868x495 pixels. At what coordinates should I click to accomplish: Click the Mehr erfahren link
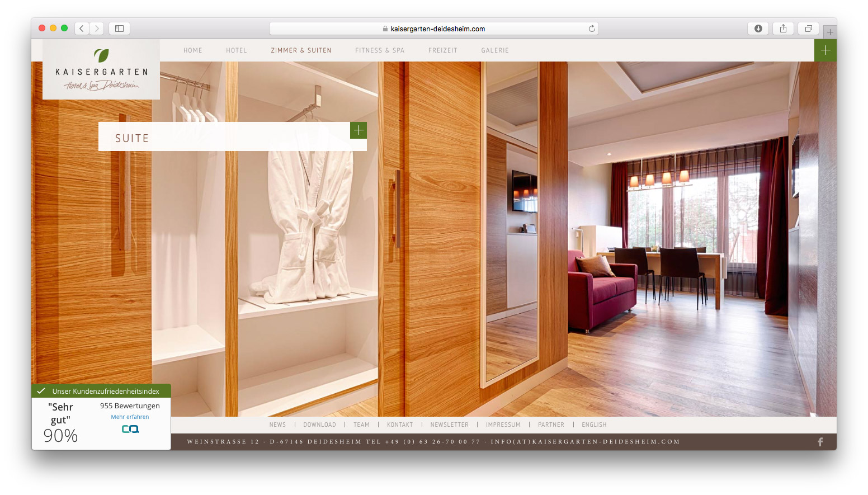(x=130, y=417)
